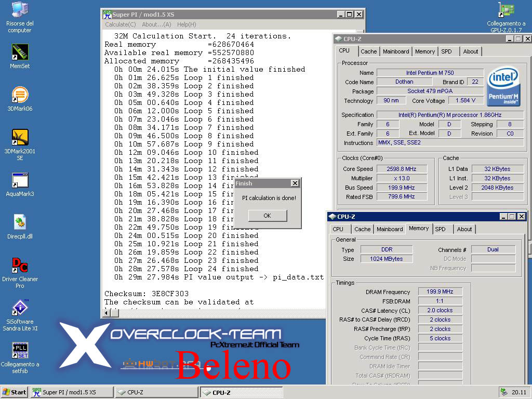Open Risorse del computer desktop icon
The width and height of the screenshot is (532, 399).
tap(20, 17)
